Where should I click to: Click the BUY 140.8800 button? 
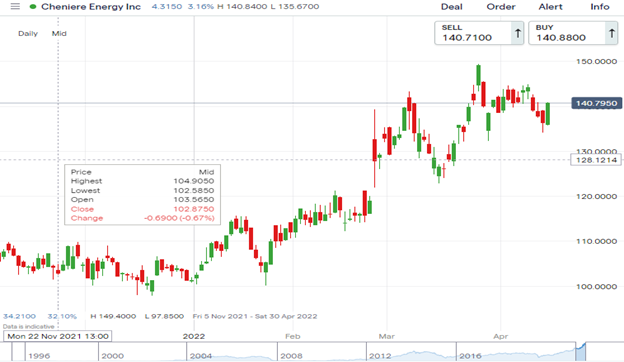[573, 33]
